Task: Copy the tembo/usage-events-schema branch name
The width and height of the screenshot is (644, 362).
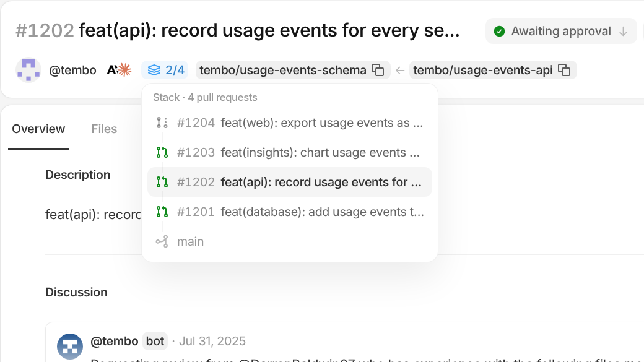Action: pos(378,70)
